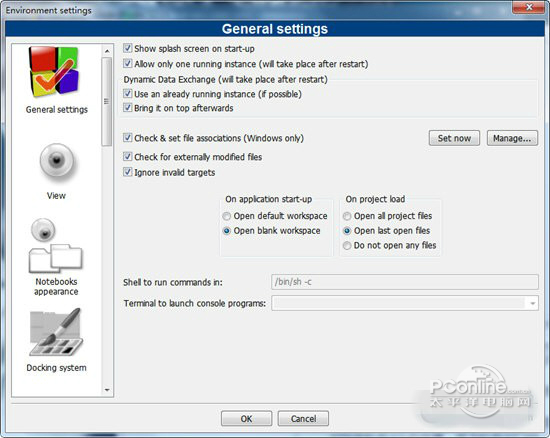Screen dimensions: 550x438
Task: Toggle Allow only one running instance
Action: 128,64
